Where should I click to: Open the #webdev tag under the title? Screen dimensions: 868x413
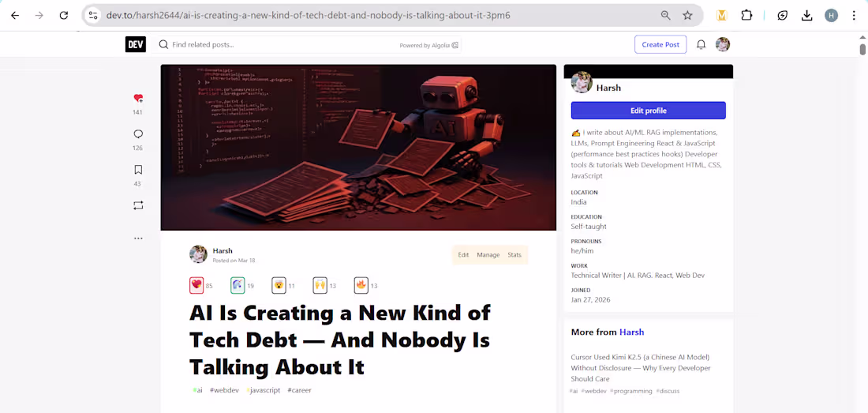224,390
